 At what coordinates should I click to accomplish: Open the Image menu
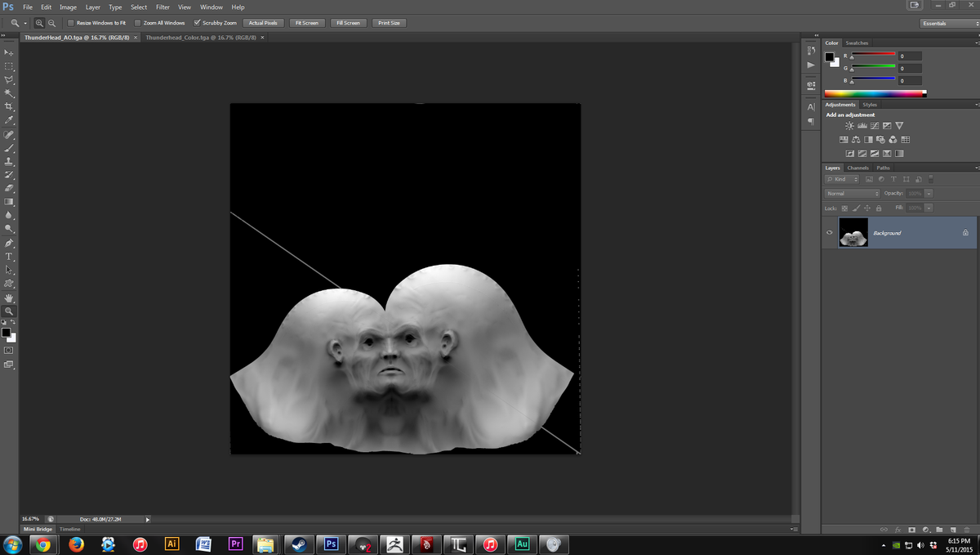coord(68,7)
